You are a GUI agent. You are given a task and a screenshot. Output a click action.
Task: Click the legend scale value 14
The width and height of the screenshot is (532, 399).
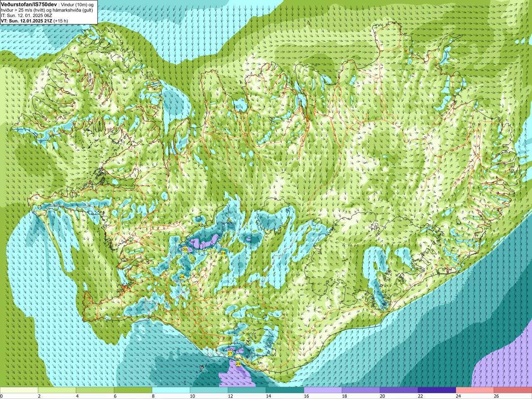click(x=268, y=396)
